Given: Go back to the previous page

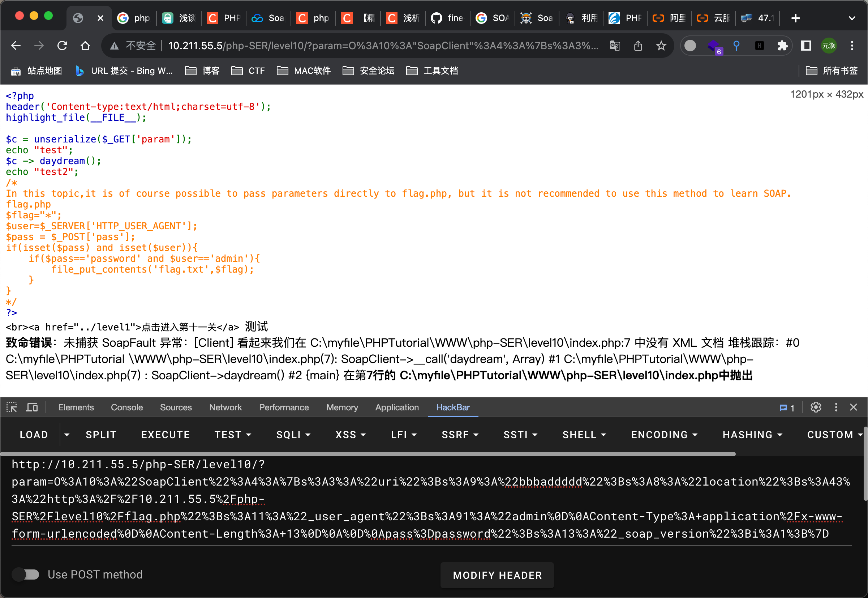Looking at the screenshot, I should coord(16,46).
